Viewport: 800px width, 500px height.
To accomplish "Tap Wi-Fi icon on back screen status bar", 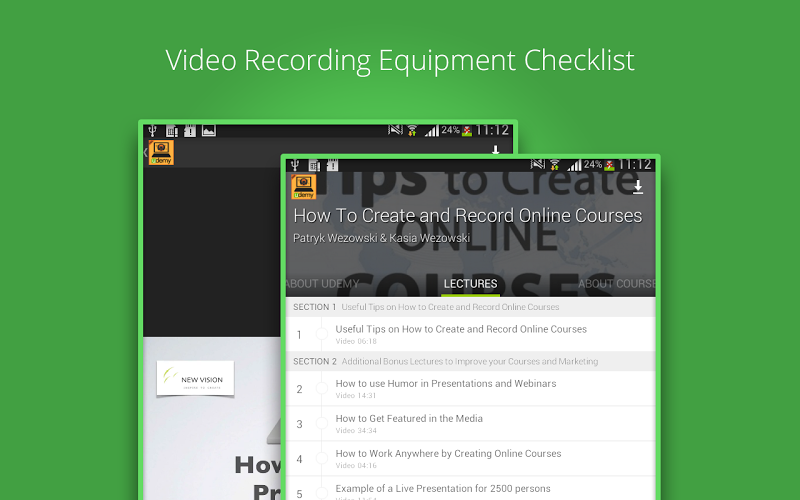I will click(412, 131).
